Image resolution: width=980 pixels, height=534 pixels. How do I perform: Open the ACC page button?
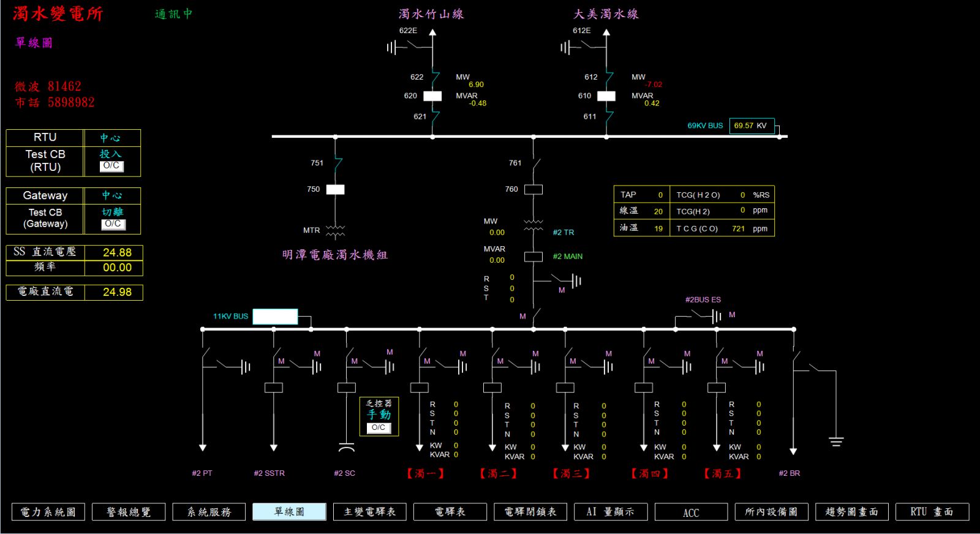[692, 512]
